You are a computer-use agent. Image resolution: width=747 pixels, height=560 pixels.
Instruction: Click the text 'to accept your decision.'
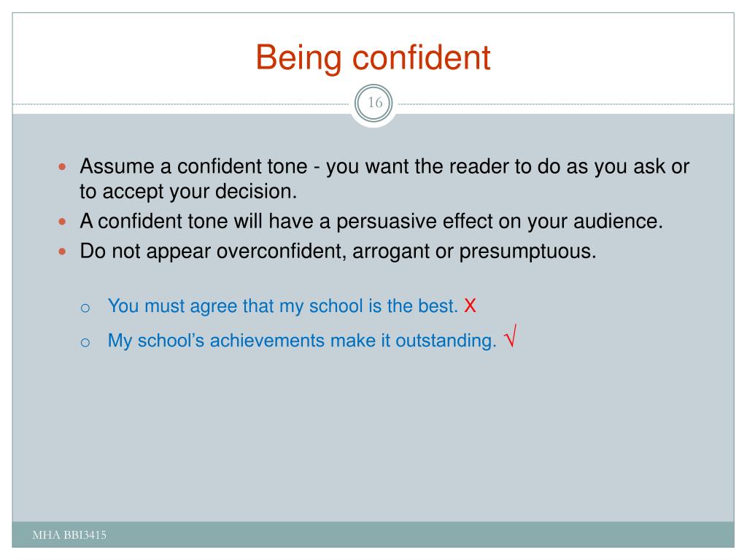(x=188, y=192)
